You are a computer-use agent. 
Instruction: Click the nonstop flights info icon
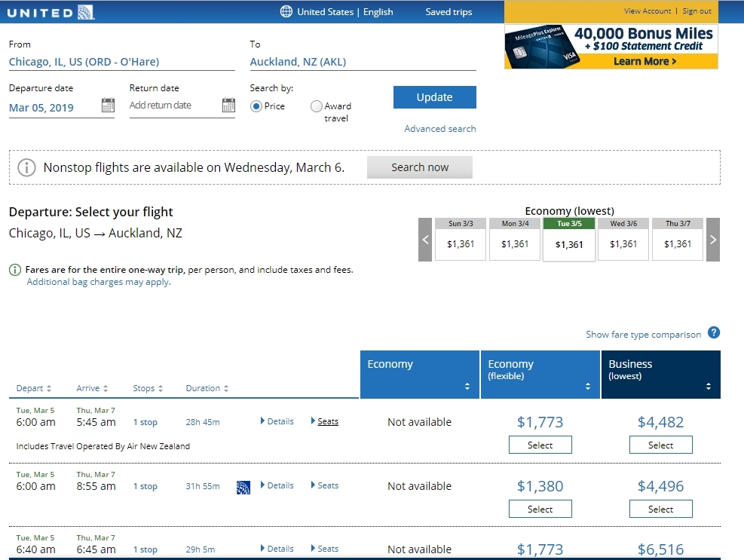[26, 167]
